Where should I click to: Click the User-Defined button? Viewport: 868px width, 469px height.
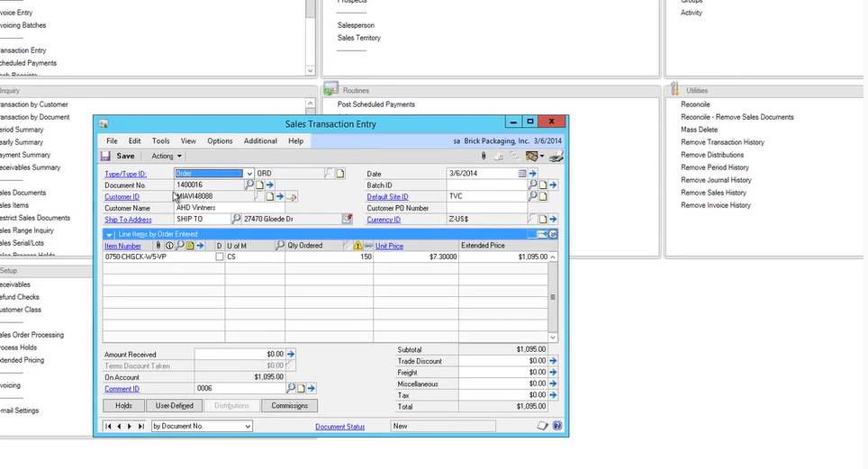175,406
